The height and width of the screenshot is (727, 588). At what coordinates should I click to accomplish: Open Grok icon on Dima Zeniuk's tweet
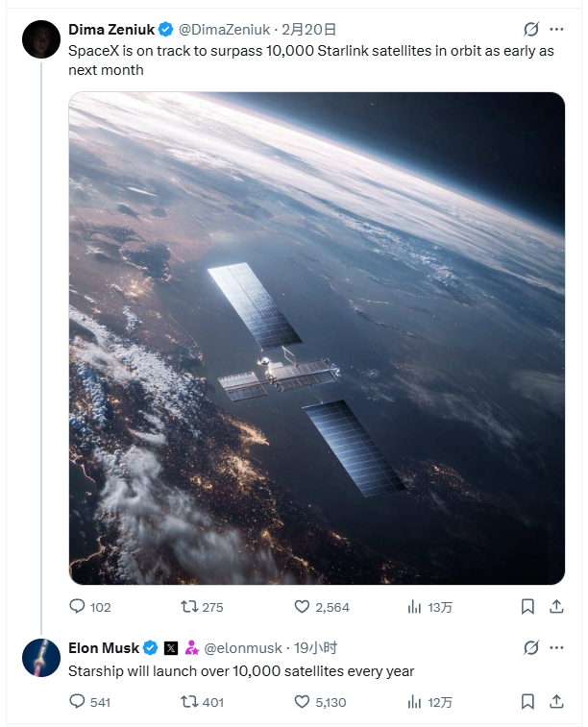pos(530,30)
